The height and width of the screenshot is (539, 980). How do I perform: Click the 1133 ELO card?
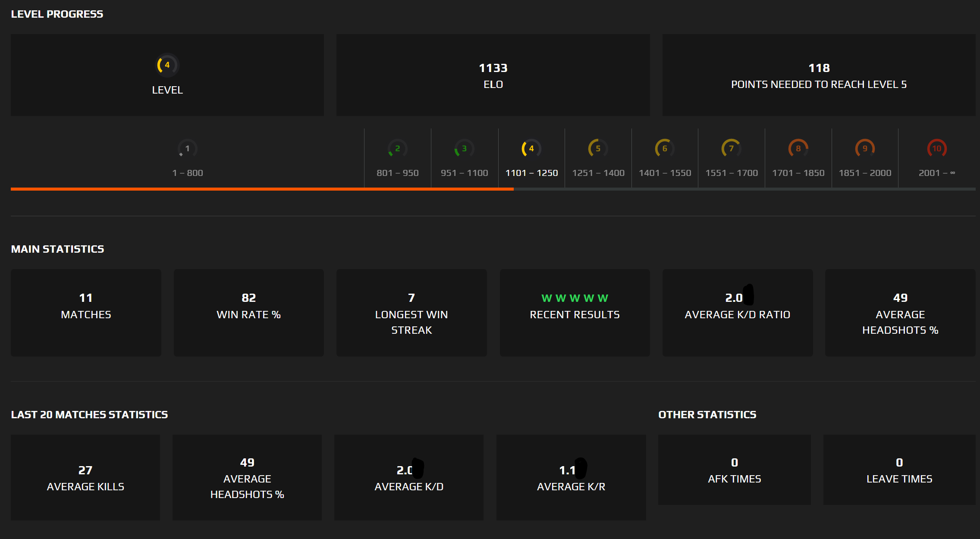[493, 75]
